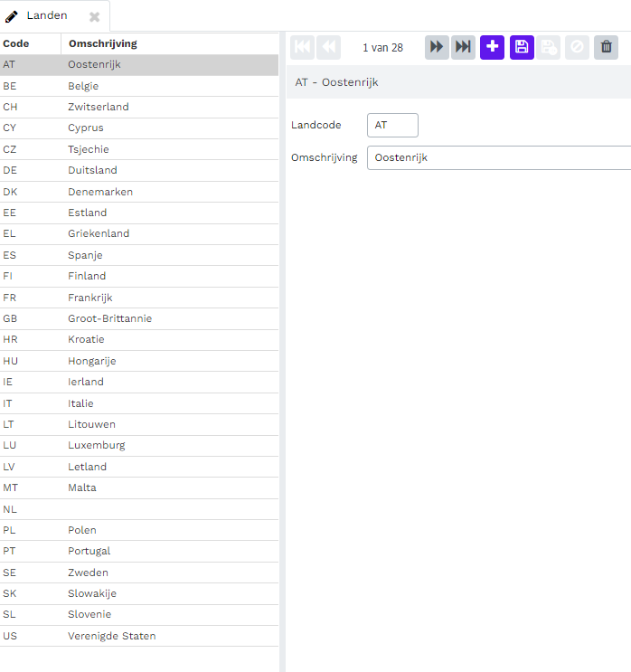The image size is (631, 672).
Task: Click the greyed-out save-and-new icon
Action: point(549,47)
